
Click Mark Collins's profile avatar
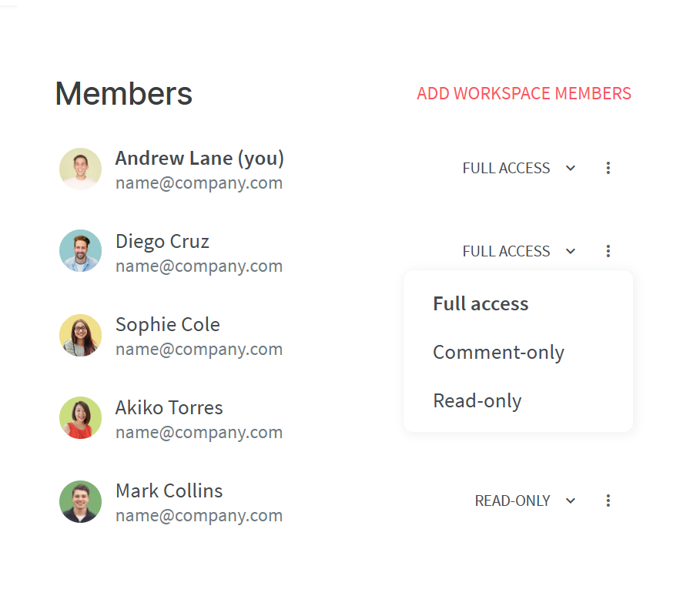[x=81, y=501]
